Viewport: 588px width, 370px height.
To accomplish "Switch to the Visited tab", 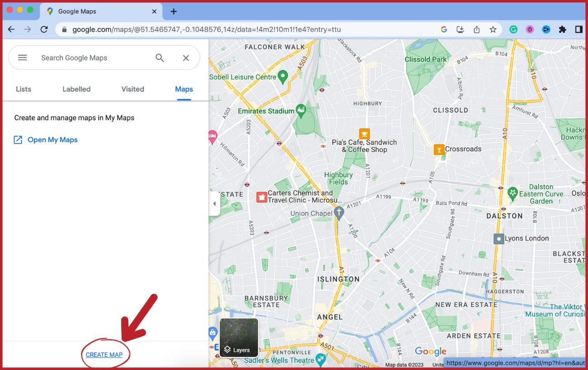I will (x=133, y=89).
